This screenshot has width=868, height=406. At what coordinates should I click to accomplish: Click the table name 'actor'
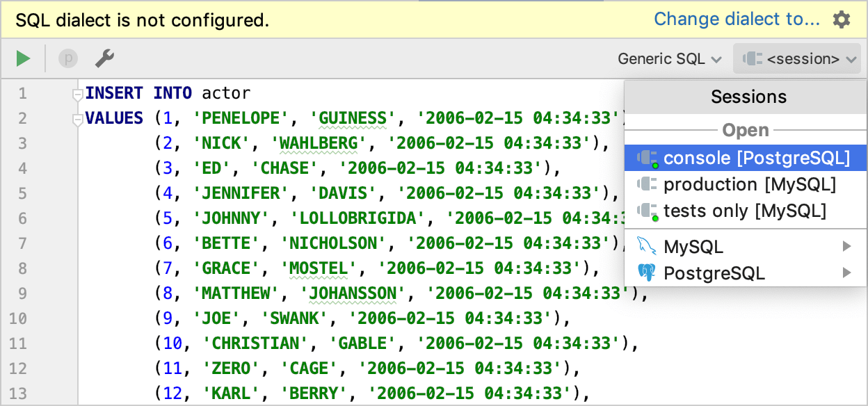[x=226, y=92]
